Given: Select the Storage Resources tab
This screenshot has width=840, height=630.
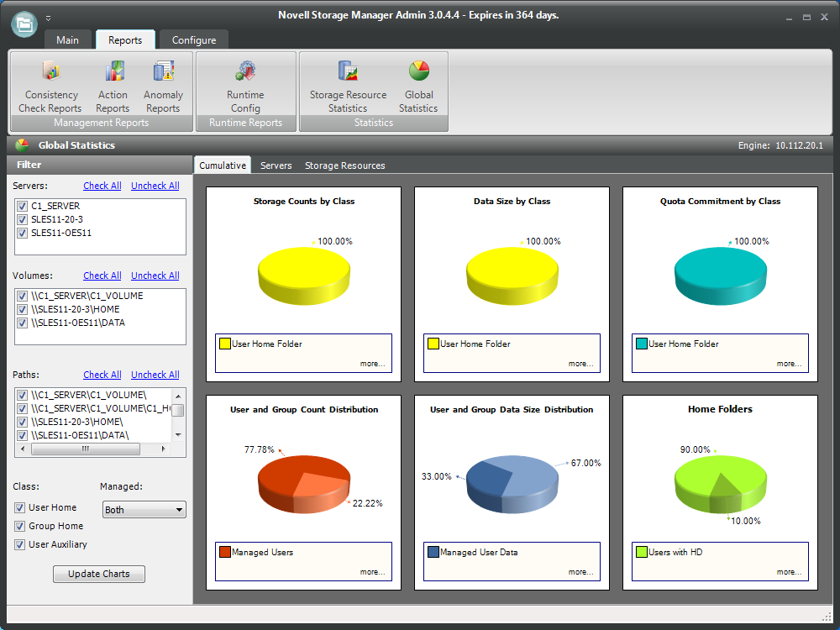Looking at the screenshot, I should point(345,165).
